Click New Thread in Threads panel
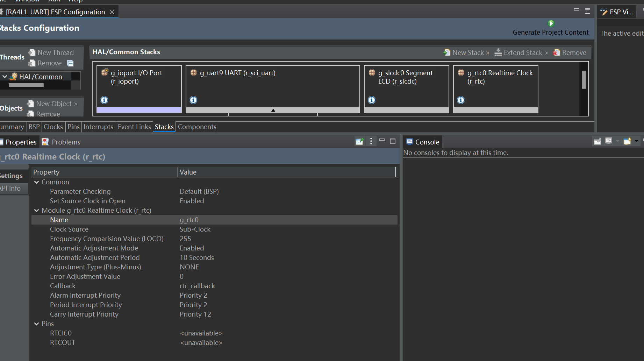 [51, 52]
